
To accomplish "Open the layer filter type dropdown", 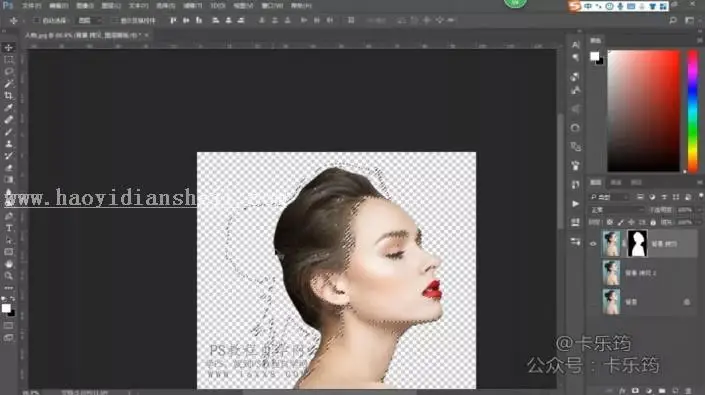I will pyautogui.click(x=610, y=197).
